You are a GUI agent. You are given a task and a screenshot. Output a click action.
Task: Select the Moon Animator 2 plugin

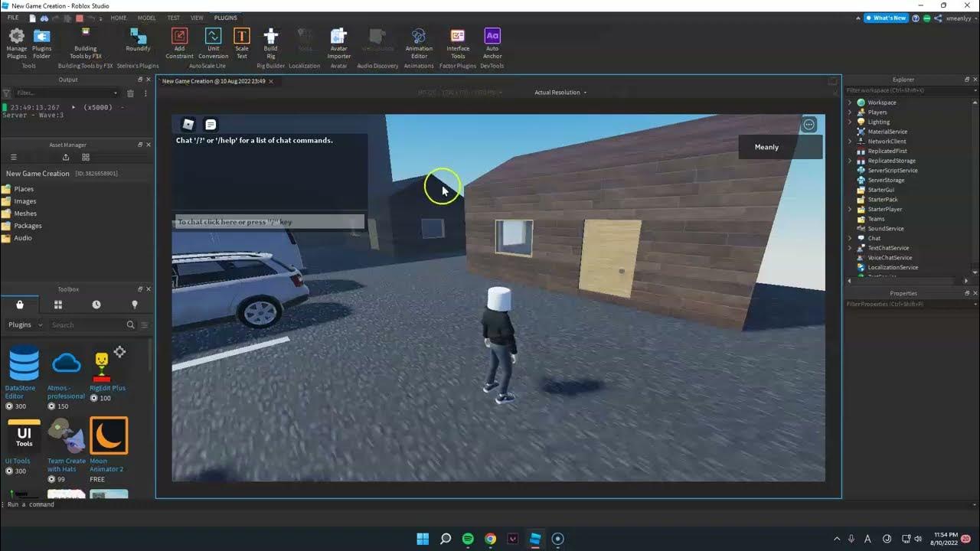click(x=108, y=450)
